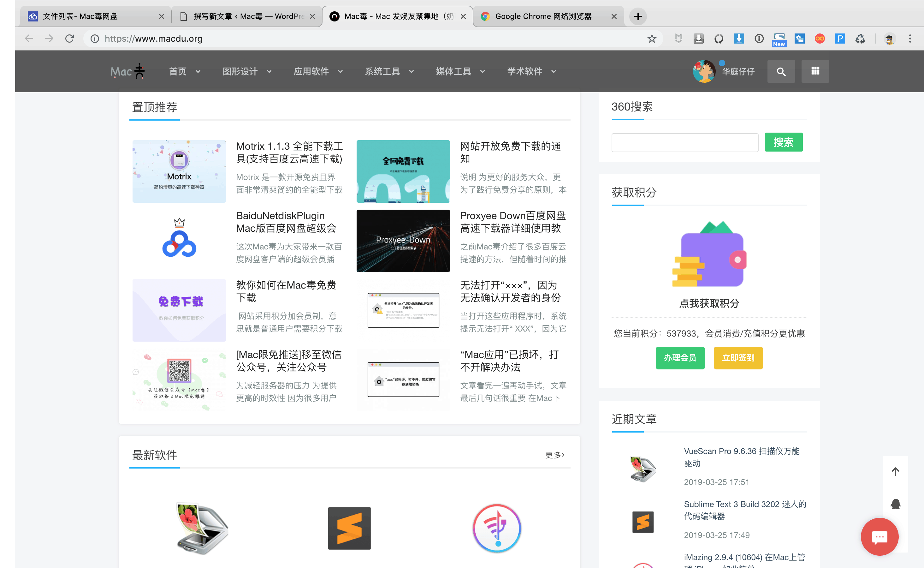Click the Sublime Text icon in 最新软件
The image size is (924, 586).
(x=349, y=528)
